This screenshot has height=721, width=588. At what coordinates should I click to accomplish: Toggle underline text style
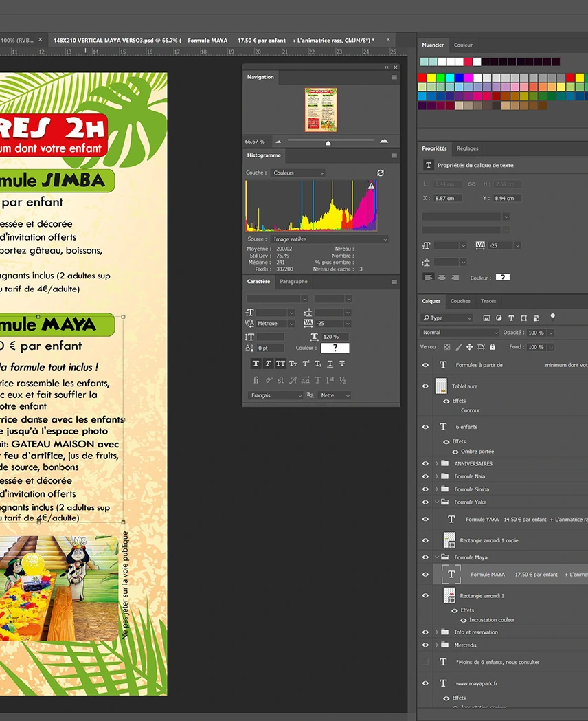click(x=330, y=364)
